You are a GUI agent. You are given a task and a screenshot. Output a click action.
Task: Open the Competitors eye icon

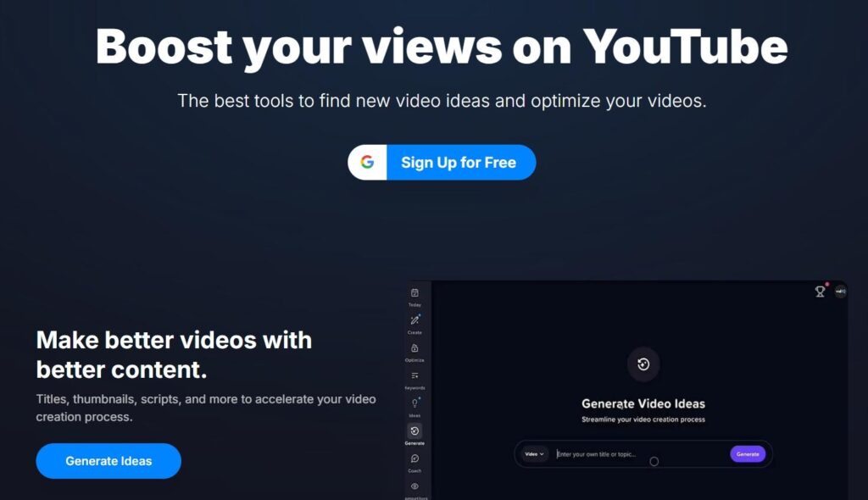click(415, 486)
